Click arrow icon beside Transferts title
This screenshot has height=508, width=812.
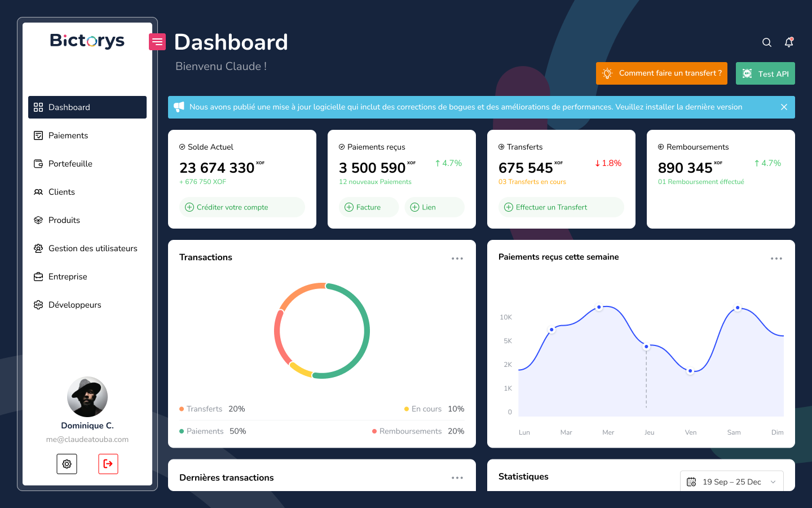[501, 147]
